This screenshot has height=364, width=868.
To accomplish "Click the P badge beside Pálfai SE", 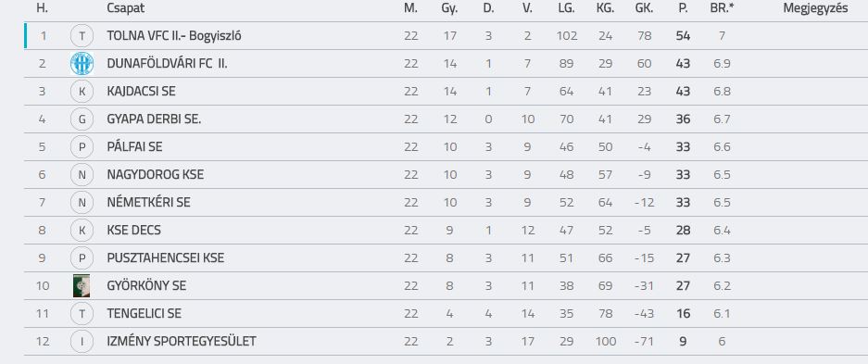I will [82, 146].
